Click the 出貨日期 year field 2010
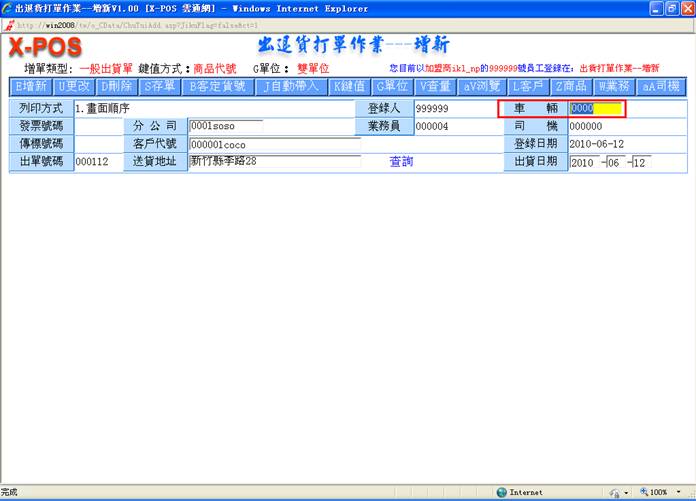The image size is (696, 501). tap(583, 162)
